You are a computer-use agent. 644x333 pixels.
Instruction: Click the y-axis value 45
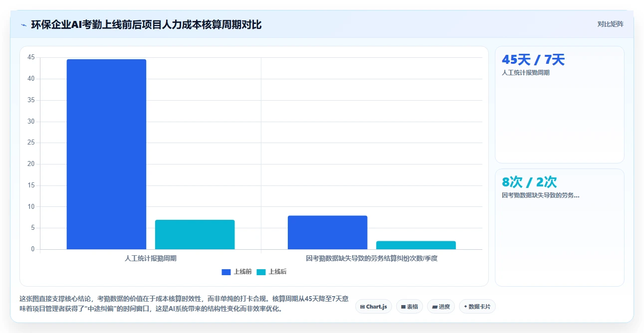(31, 57)
